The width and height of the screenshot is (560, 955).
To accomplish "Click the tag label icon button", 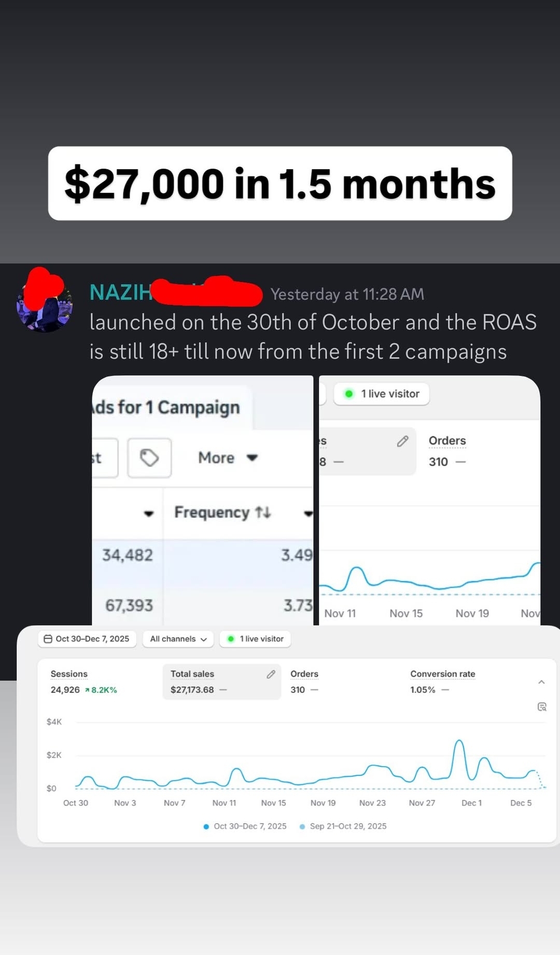I will (149, 458).
